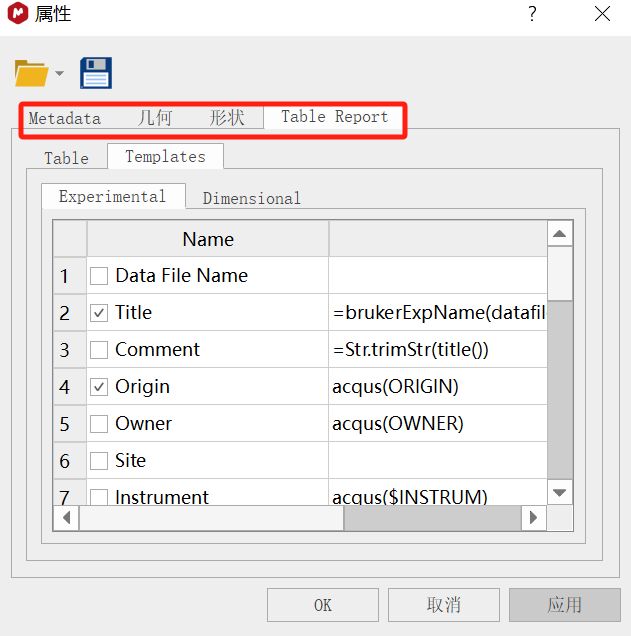
Task: Open the Dimensional tab
Action: click(251, 198)
